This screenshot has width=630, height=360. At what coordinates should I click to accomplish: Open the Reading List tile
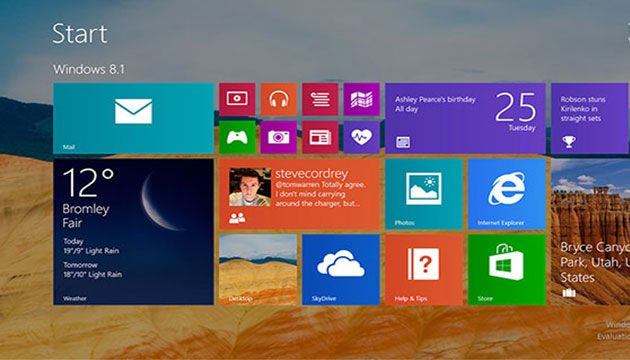tap(320, 99)
